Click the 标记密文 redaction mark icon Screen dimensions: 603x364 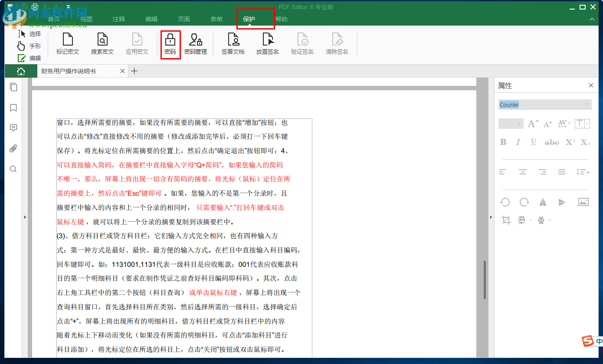(68, 44)
